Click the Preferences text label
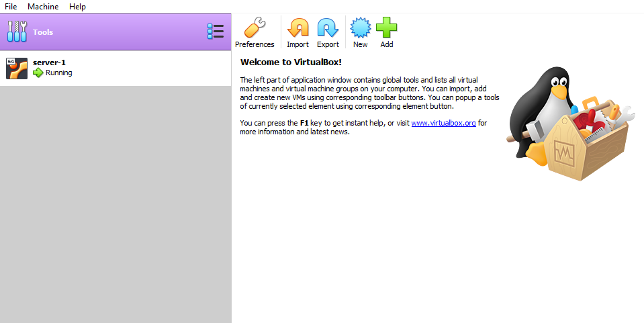The width and height of the screenshot is (644, 323). click(x=255, y=44)
